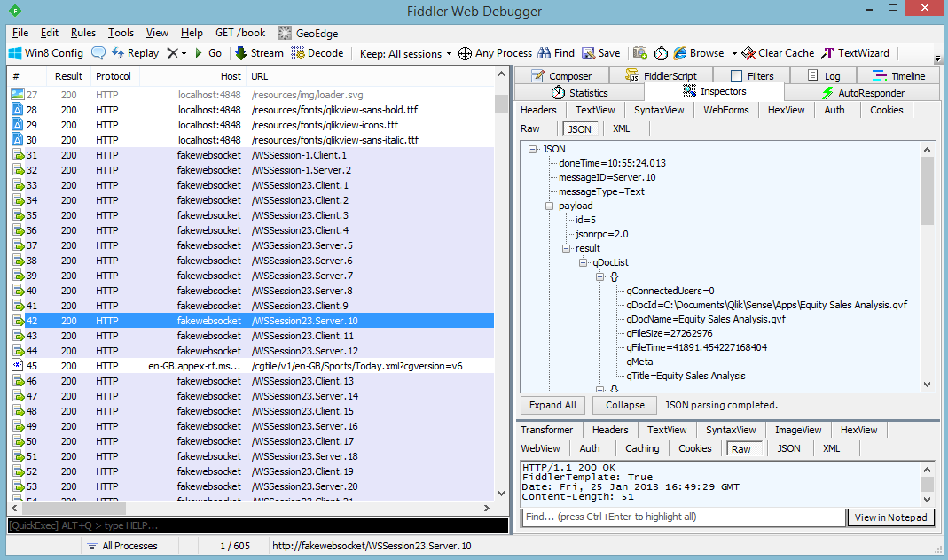Click the camera screenshot icon

(x=640, y=53)
